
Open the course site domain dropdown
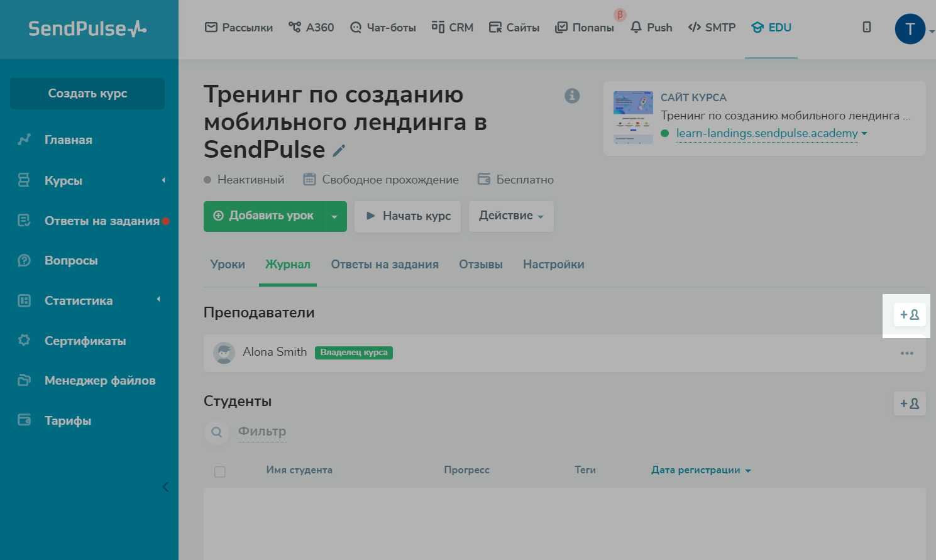tap(864, 133)
